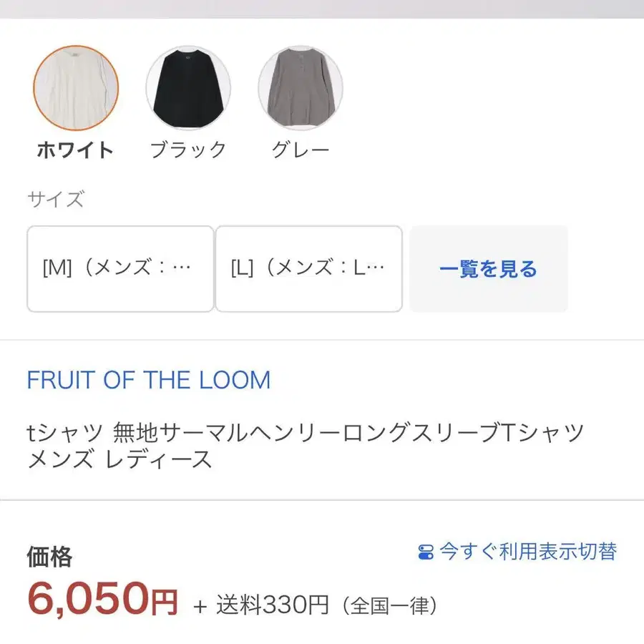Switch display via 今すぐ利用表示切替 text
The image size is (644, 644).
(527, 552)
